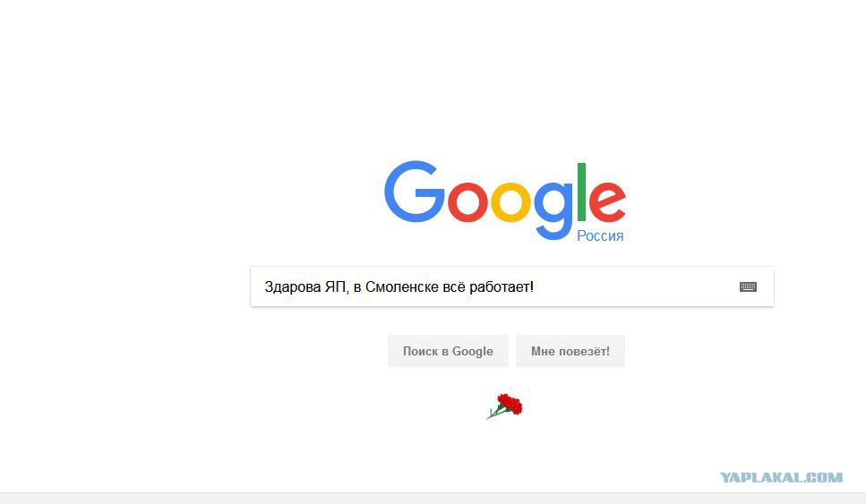866x504 pixels.
Task: Click the blue lowercase g in logo
Action: tap(553, 209)
